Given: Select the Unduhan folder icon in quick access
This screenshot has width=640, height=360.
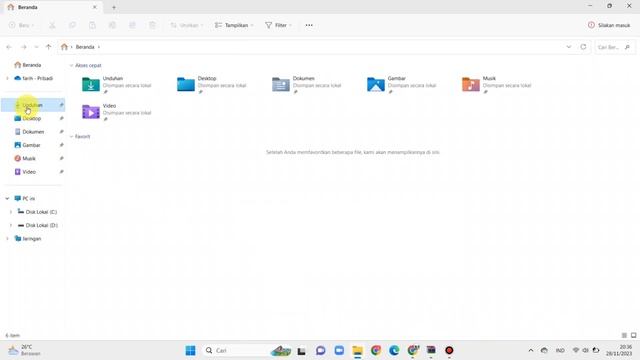Looking at the screenshot, I should coord(91,84).
